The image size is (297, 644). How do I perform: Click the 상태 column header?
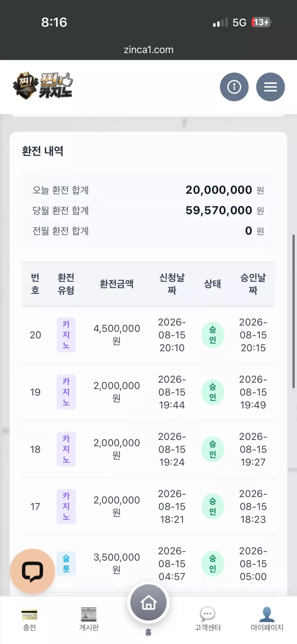pyautogui.click(x=212, y=284)
